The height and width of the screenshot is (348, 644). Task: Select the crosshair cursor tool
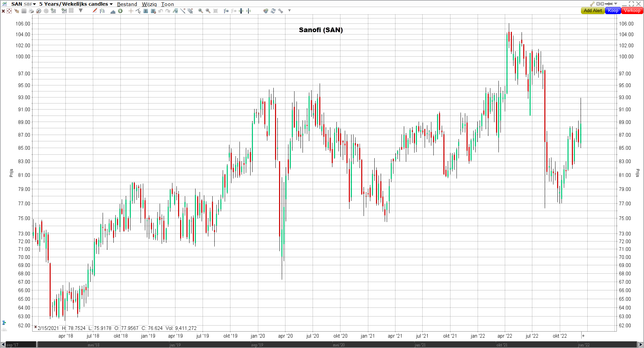click(x=131, y=11)
